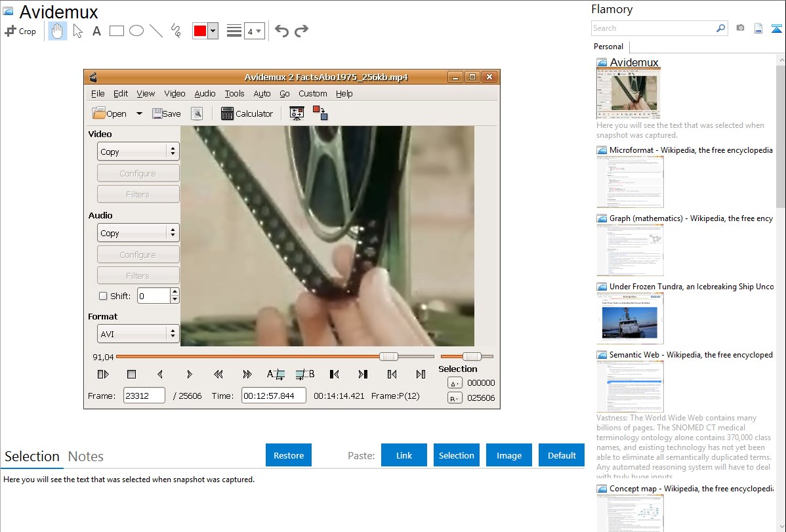
Task: Open the annotation color dropdown arrow
Action: click(213, 31)
